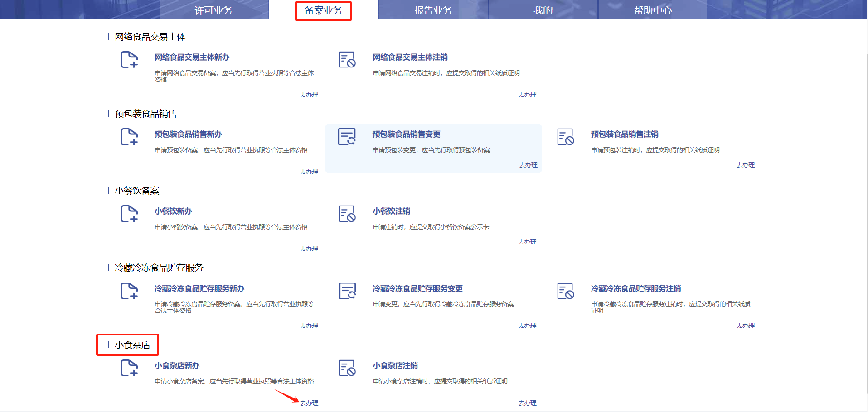Click the 网络食品交易主体注销 cancel icon
The image size is (868, 412).
[x=347, y=60]
